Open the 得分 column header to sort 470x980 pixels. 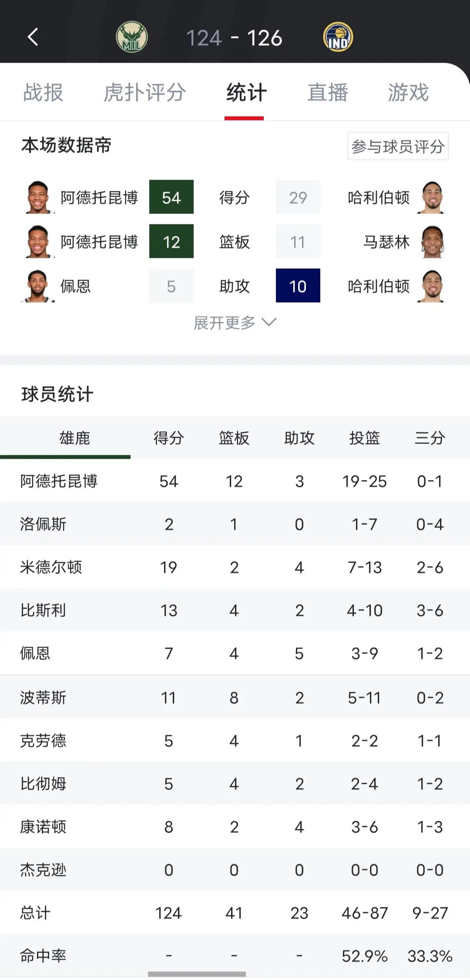click(x=169, y=439)
